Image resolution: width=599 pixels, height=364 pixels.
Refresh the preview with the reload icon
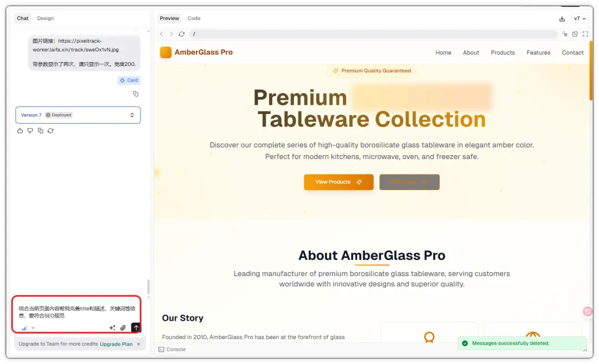point(182,34)
